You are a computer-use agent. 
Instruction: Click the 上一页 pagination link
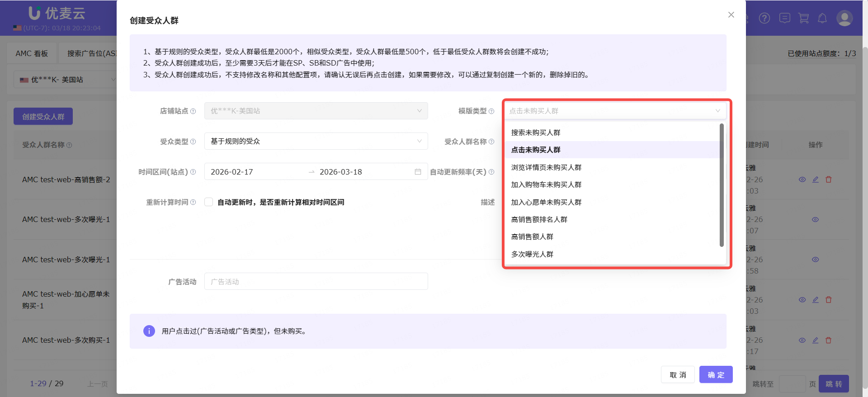pos(98,384)
